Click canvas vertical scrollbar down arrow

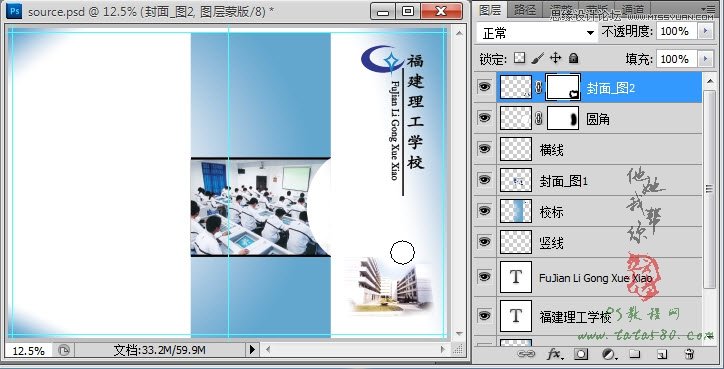click(459, 333)
